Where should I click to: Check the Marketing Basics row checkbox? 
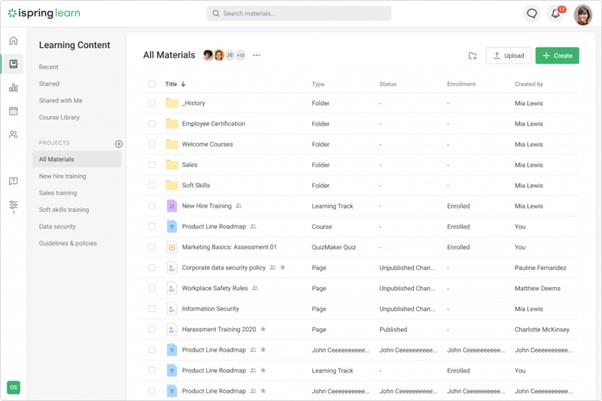click(152, 247)
